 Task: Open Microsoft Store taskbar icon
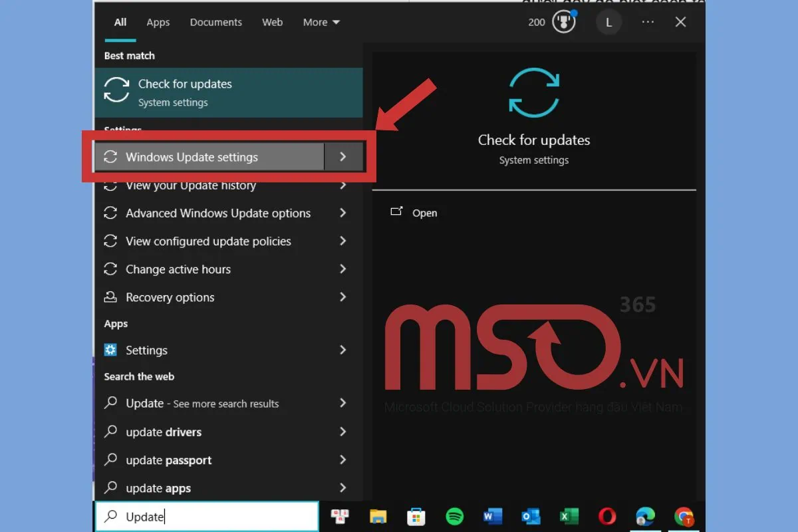[416, 516]
